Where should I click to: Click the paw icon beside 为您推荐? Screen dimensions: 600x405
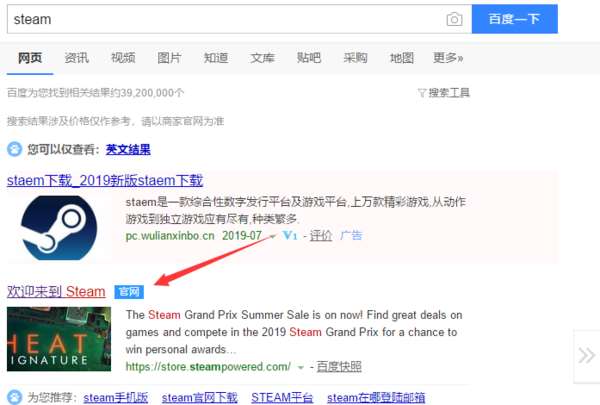pos(15,397)
